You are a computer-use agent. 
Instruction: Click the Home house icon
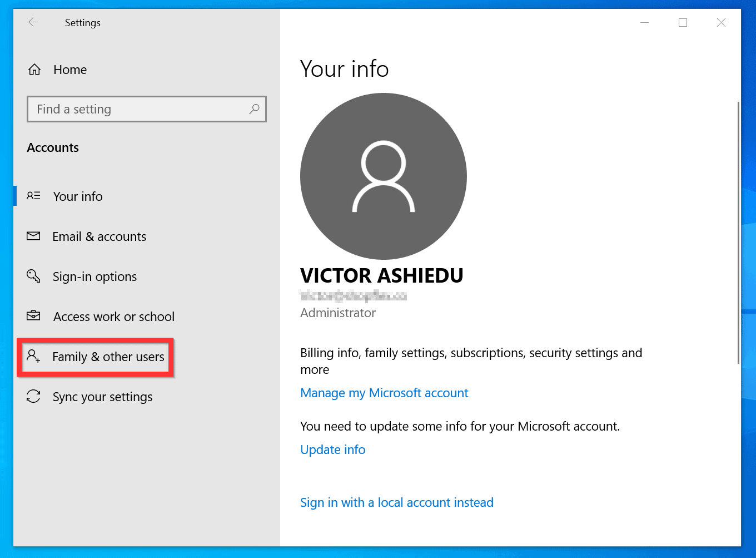pyautogui.click(x=34, y=69)
